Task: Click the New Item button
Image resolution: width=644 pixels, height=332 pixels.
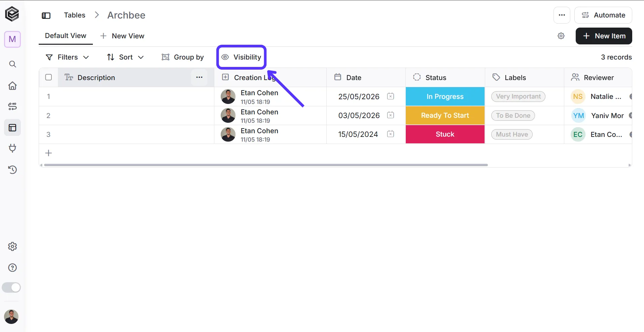Action: 604,36
